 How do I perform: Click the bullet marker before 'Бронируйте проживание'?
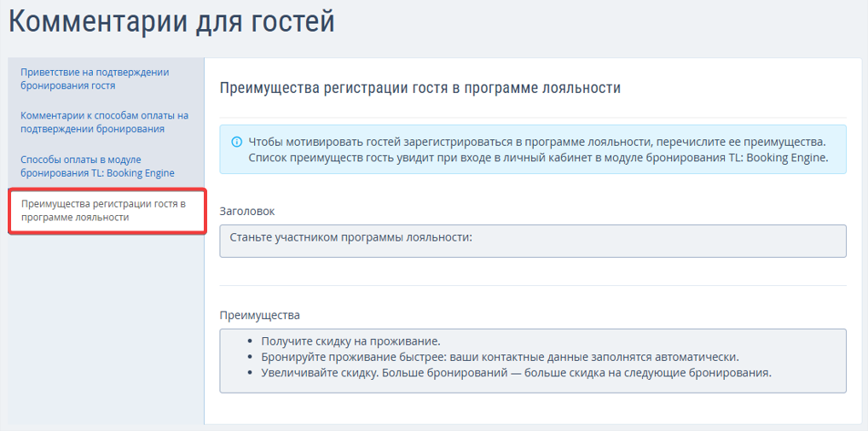point(248,358)
